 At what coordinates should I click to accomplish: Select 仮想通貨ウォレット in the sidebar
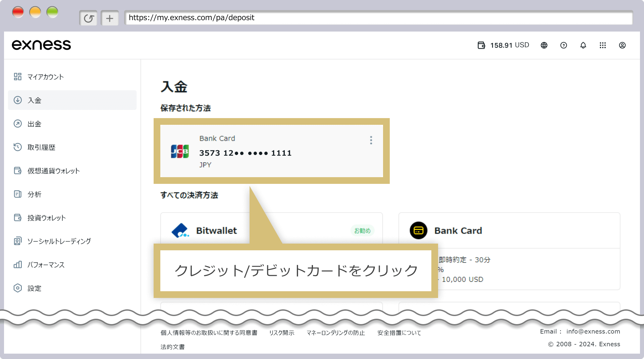coord(72,170)
